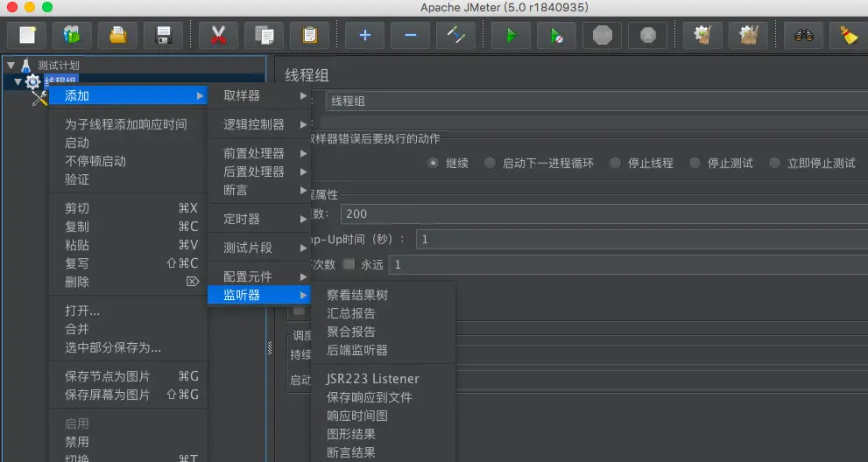This screenshot has height=462, width=868.
Task: Click the thread group gear icon
Action: pyautogui.click(x=32, y=82)
